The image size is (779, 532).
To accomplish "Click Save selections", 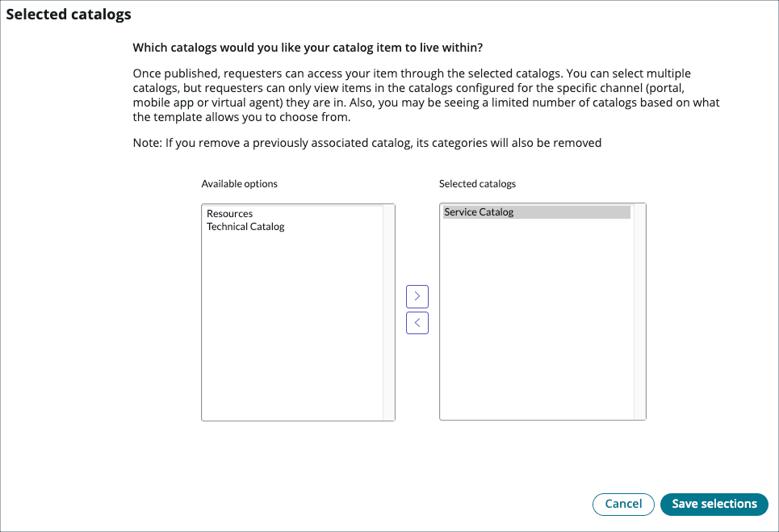I will [714, 504].
